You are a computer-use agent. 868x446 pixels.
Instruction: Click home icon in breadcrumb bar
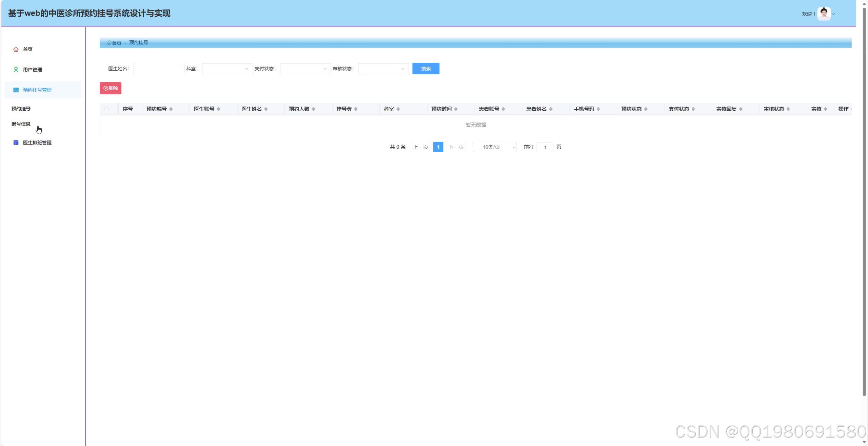click(x=109, y=43)
